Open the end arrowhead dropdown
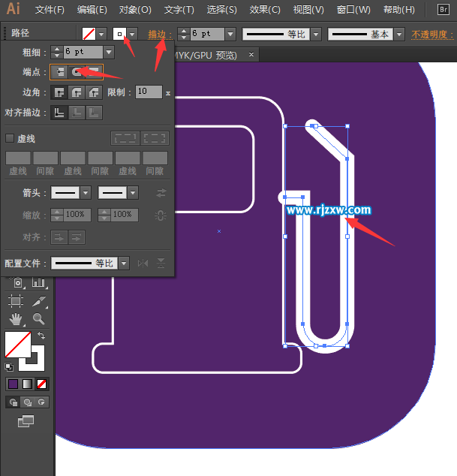 133,193
